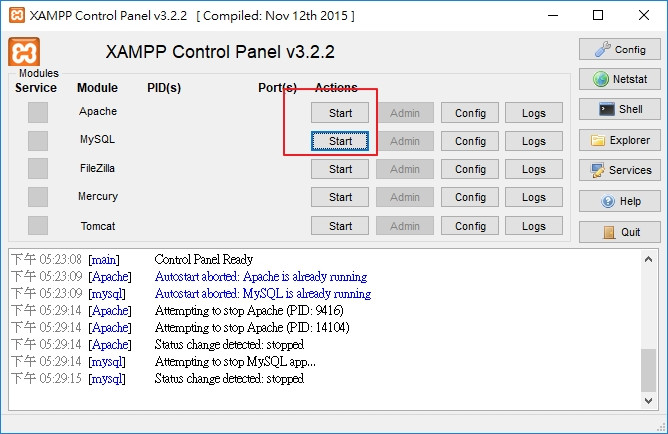The image size is (668, 434).
Task: Open MySQL Config menu
Action: point(470,141)
